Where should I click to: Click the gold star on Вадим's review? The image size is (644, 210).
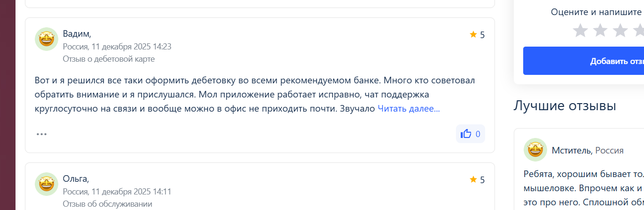click(x=473, y=34)
